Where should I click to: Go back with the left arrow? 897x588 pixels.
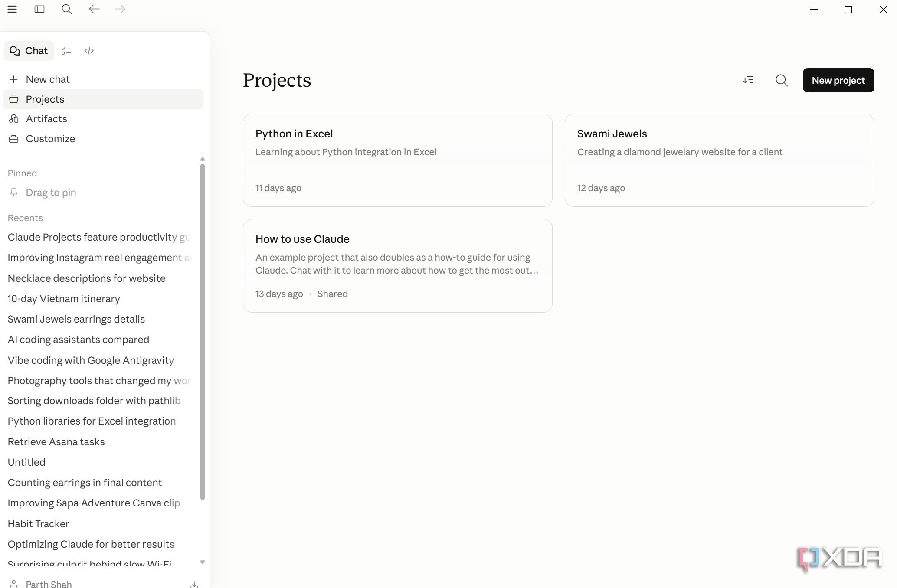point(94,9)
